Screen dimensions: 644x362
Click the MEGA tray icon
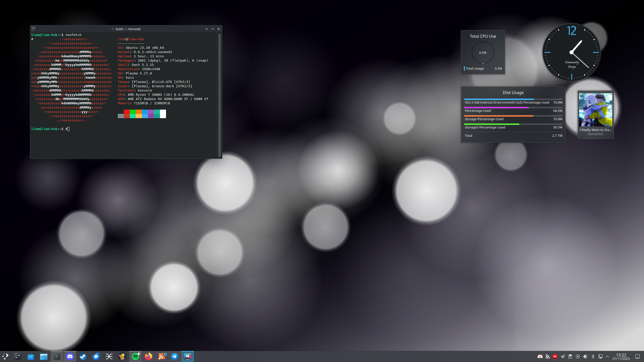pos(555,356)
